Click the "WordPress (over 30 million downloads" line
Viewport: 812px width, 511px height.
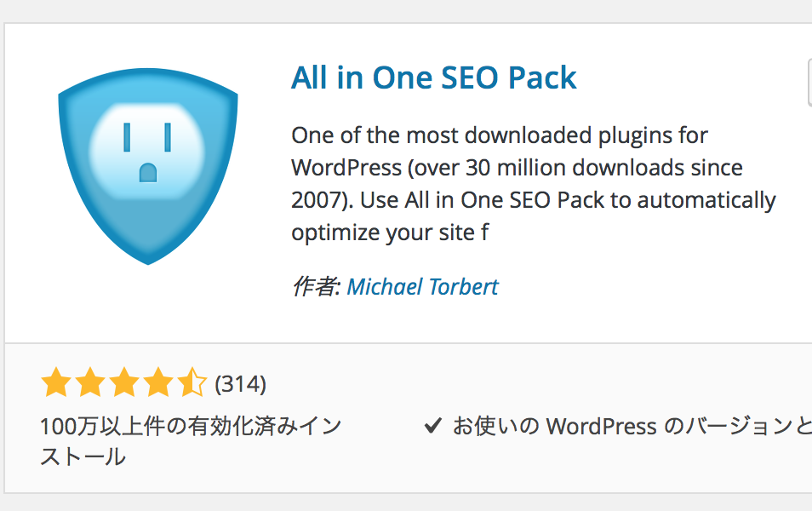point(517,168)
